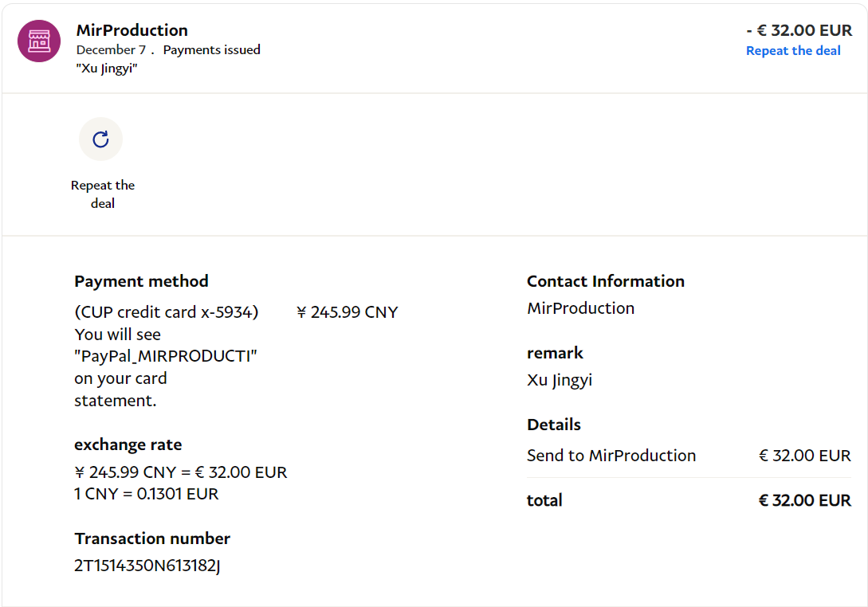Click the circular repeat arrow icon
The width and height of the screenshot is (868, 607).
100,139
